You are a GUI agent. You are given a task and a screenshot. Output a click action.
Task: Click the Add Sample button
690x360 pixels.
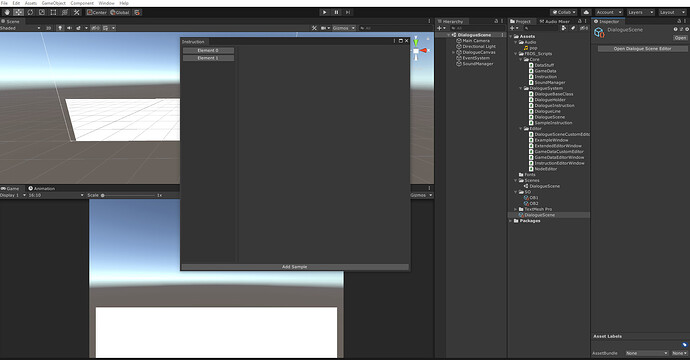tap(294, 267)
